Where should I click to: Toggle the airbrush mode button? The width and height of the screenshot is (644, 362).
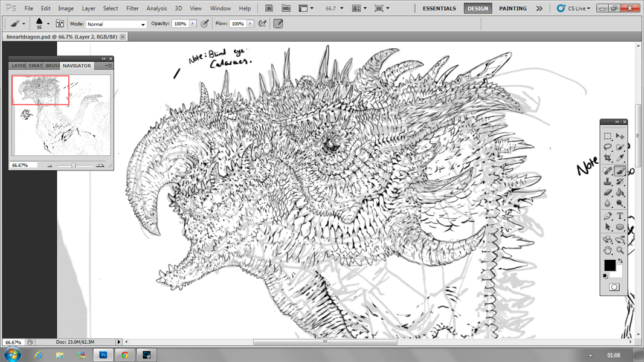click(262, 24)
